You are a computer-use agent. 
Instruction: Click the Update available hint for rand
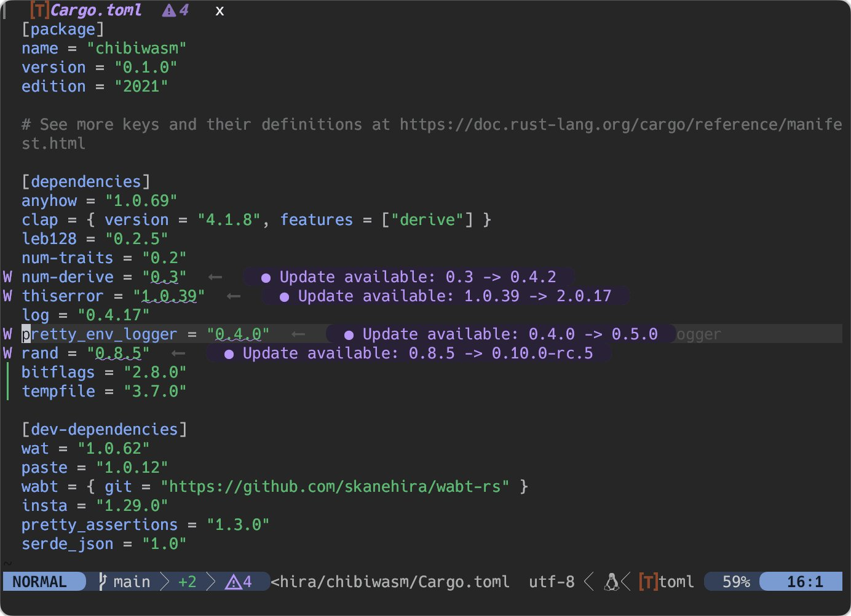point(409,353)
